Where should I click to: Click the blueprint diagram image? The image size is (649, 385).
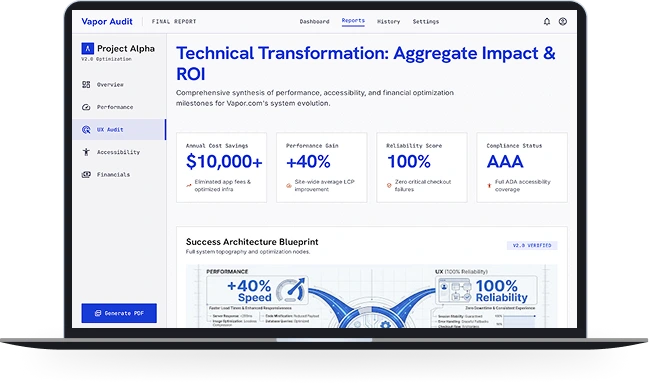pos(371,296)
